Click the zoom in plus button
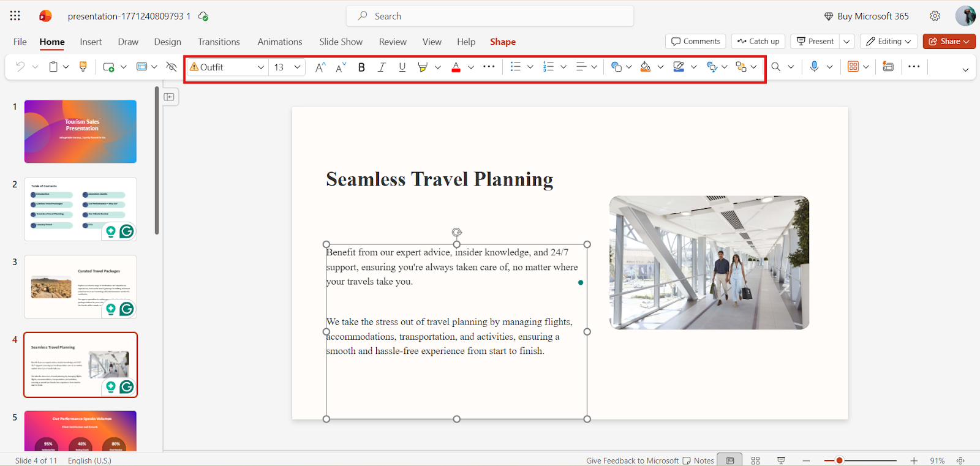The image size is (980, 466). pos(914,460)
